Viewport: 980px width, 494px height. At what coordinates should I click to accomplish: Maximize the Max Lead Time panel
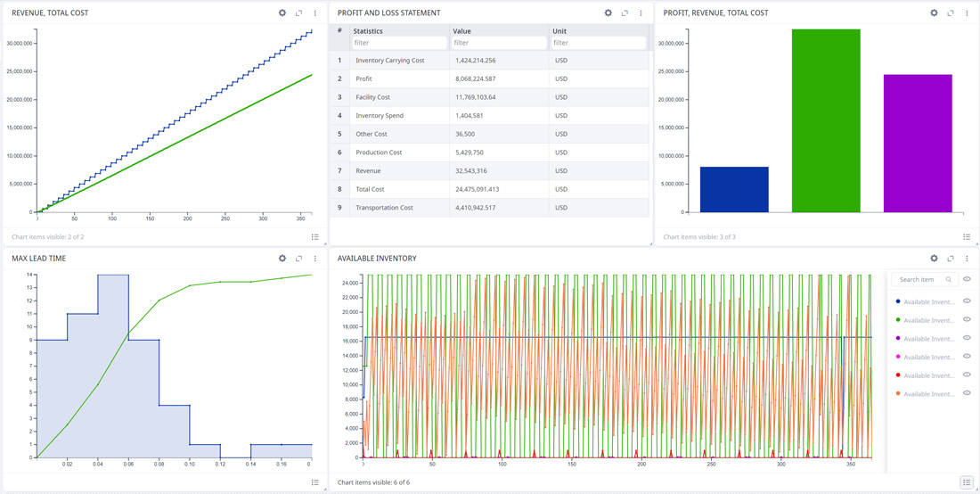298,259
